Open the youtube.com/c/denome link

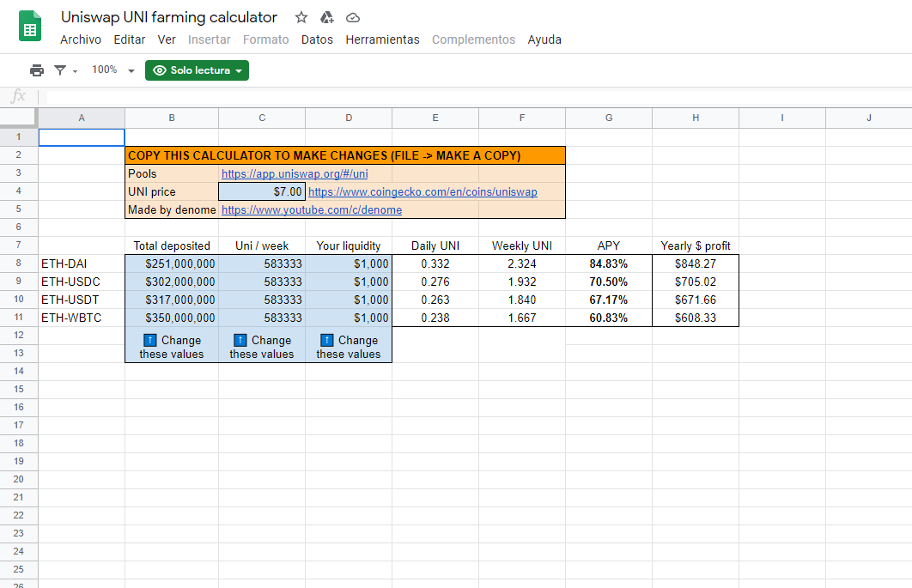pos(312,210)
